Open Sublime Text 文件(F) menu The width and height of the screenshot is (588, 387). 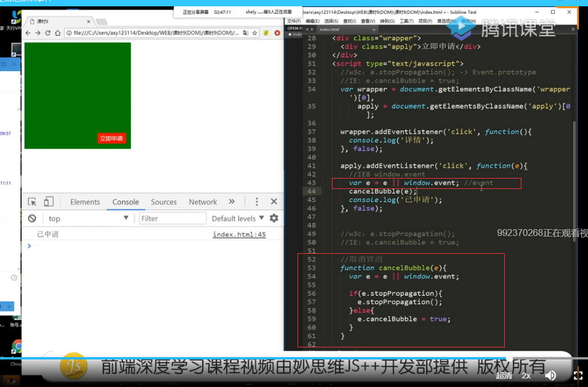(x=293, y=21)
